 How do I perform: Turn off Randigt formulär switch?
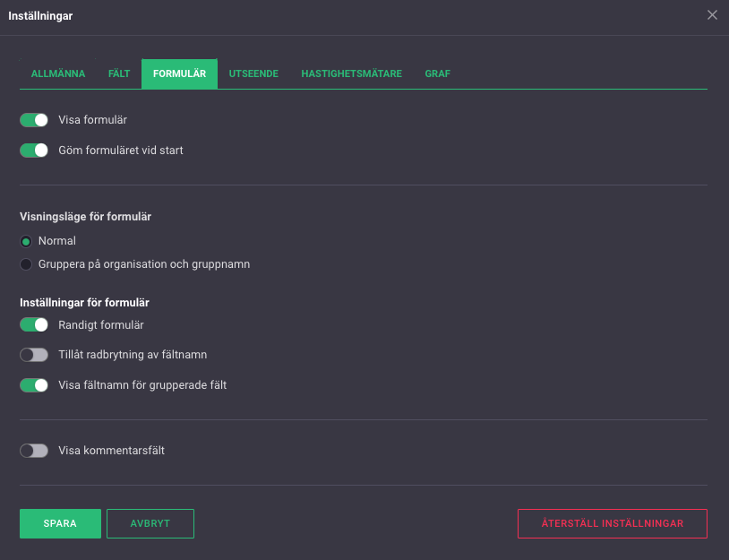coord(34,325)
